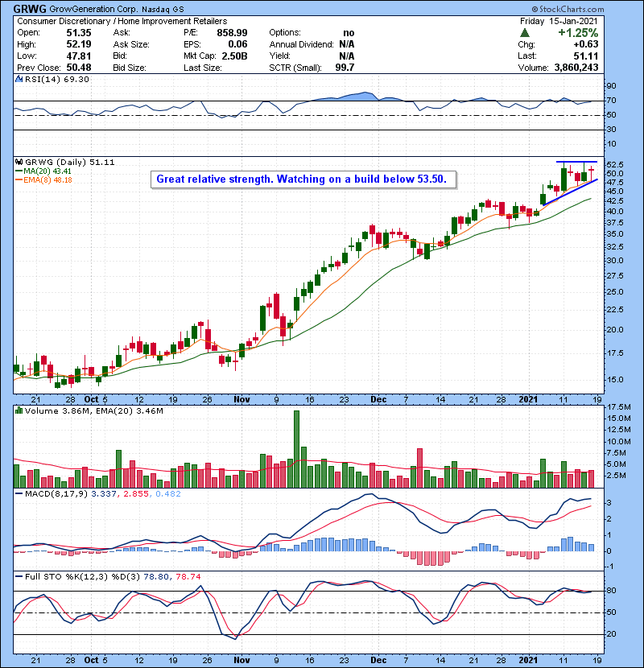Screen dimensions: 644x668
Task: Click the Consumer Discretionary / Home Improvement Retailers text
Action: tap(122, 21)
